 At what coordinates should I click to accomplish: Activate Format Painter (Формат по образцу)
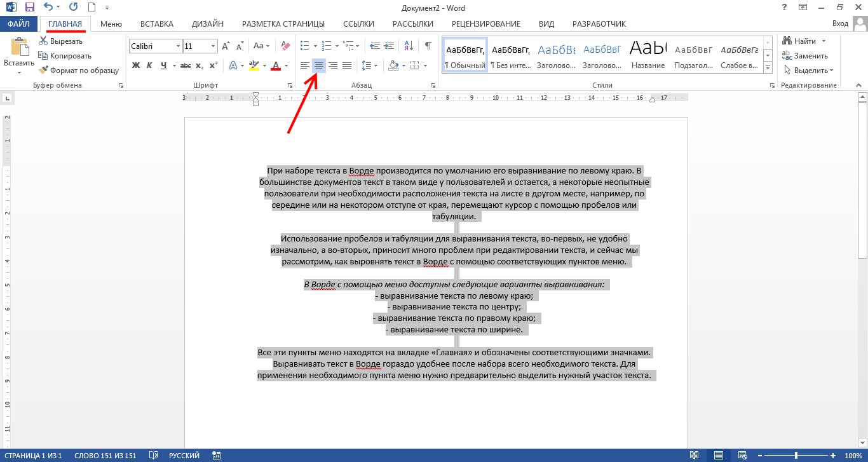pos(78,71)
